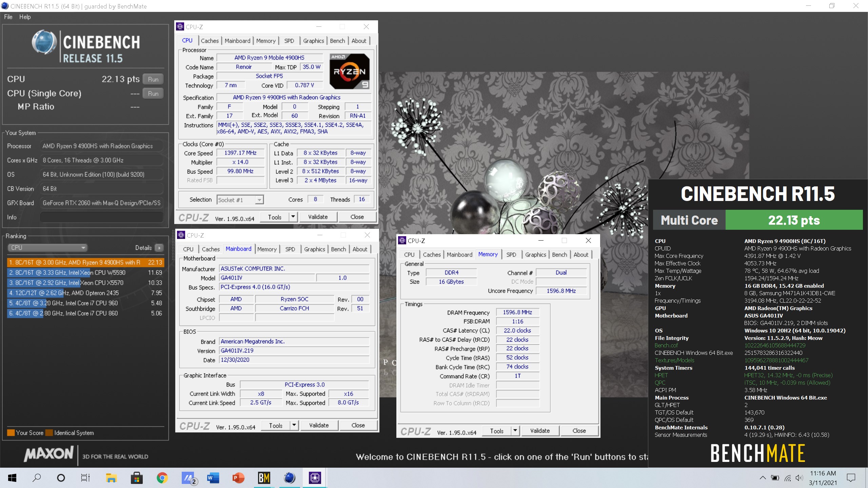
Task: Open Tools dropdown arrow in CPU tab window
Action: click(293, 217)
